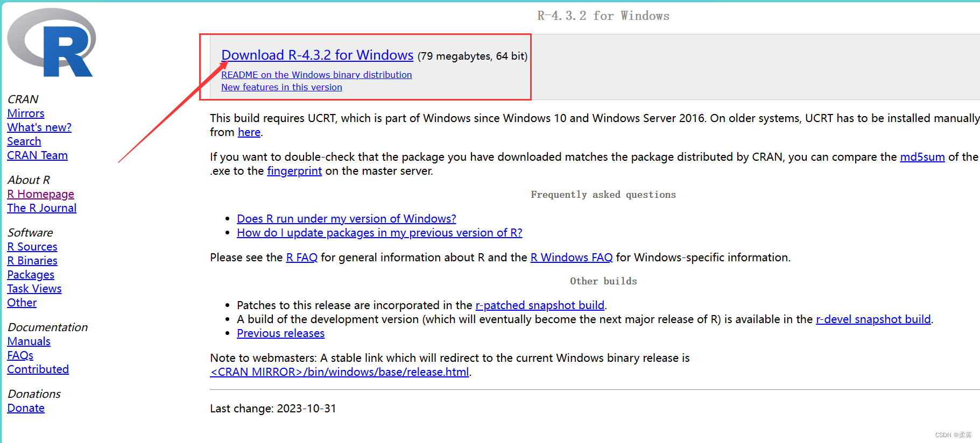
Task: Open the fingerprint link
Action: tap(294, 171)
